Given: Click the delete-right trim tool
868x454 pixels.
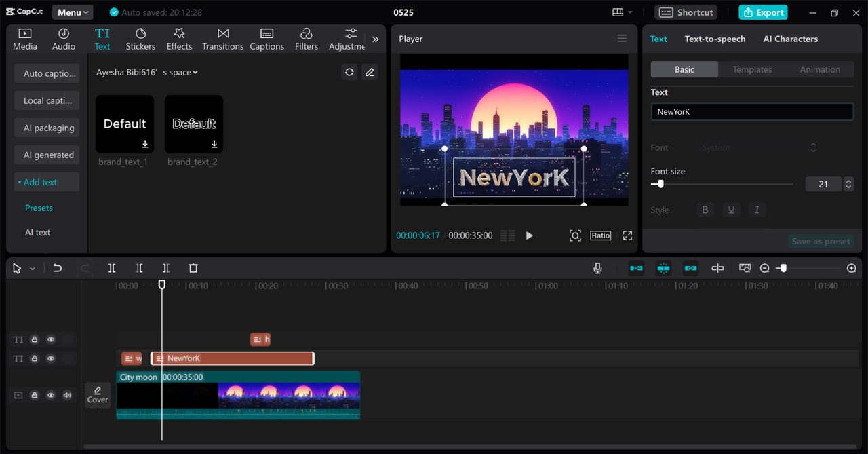Looking at the screenshot, I should [x=166, y=268].
